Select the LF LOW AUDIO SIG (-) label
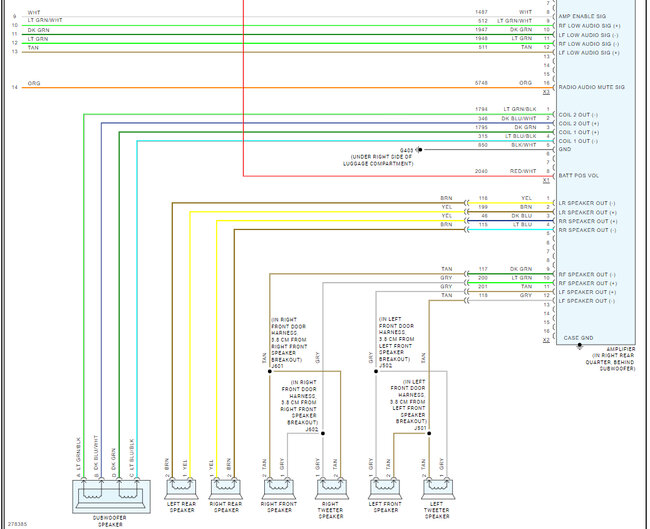This screenshot has height=529, width=650. (588, 35)
